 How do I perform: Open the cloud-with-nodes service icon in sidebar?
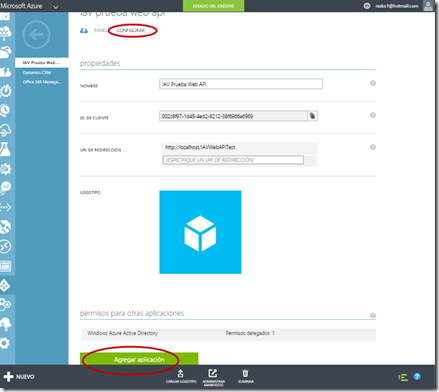tap(6, 33)
